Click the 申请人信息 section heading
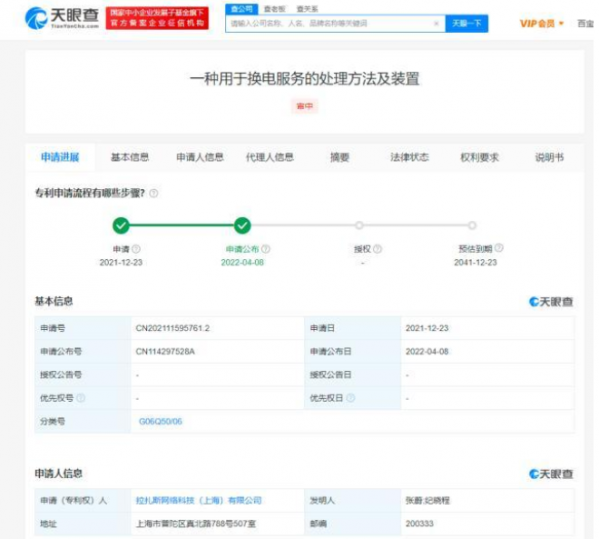The width and height of the screenshot is (599, 539). pyautogui.click(x=58, y=474)
